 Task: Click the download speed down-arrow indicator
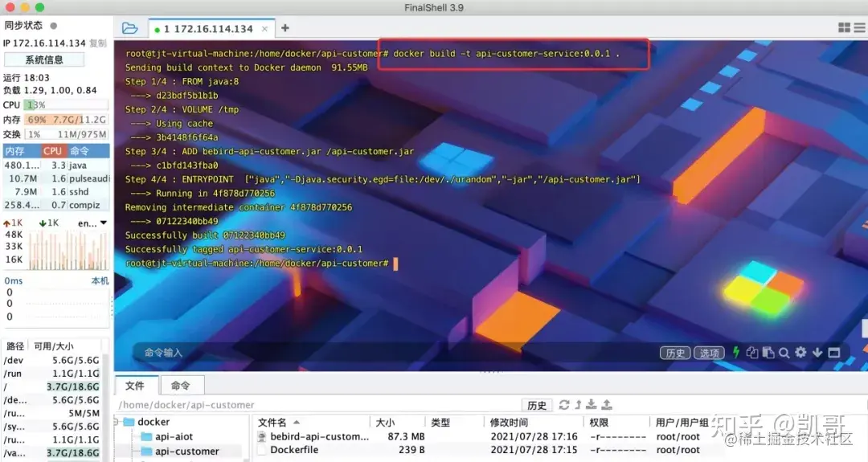(43, 223)
